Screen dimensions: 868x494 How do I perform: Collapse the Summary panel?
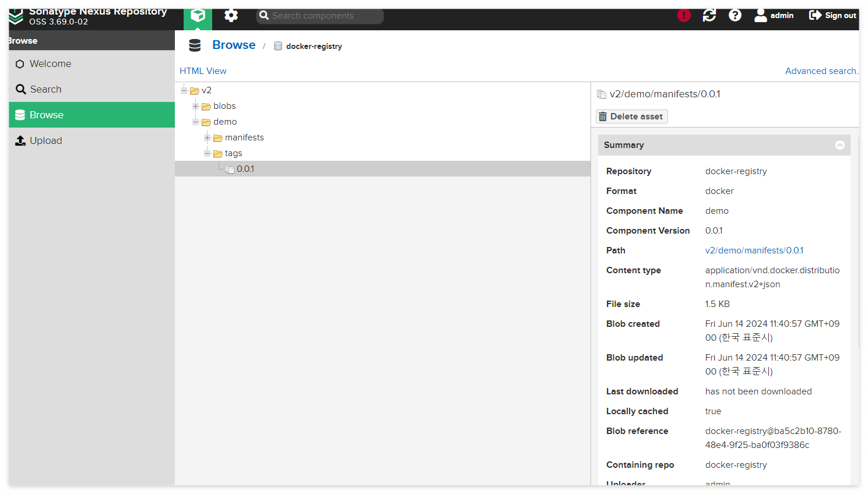[x=840, y=145]
